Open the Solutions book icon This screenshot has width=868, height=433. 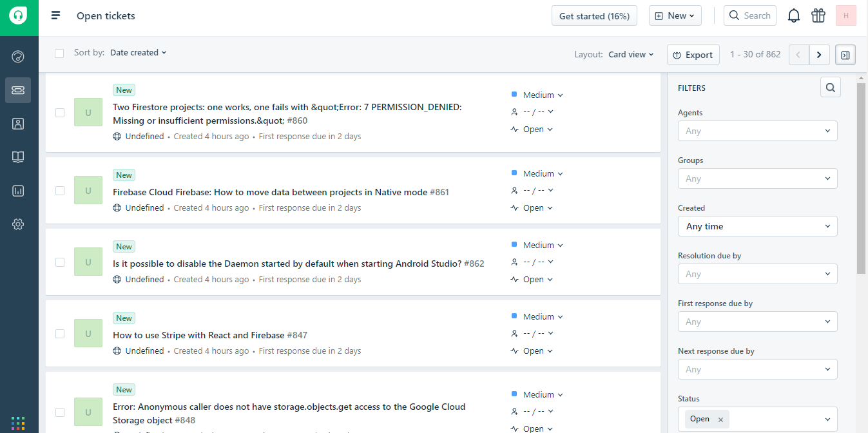click(x=18, y=157)
